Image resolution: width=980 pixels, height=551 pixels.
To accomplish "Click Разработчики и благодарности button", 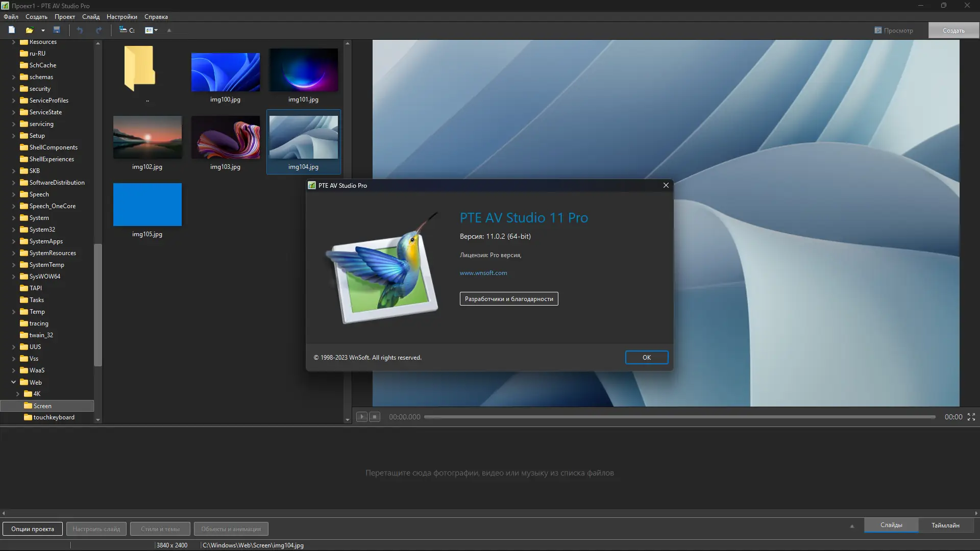I will 508,299.
